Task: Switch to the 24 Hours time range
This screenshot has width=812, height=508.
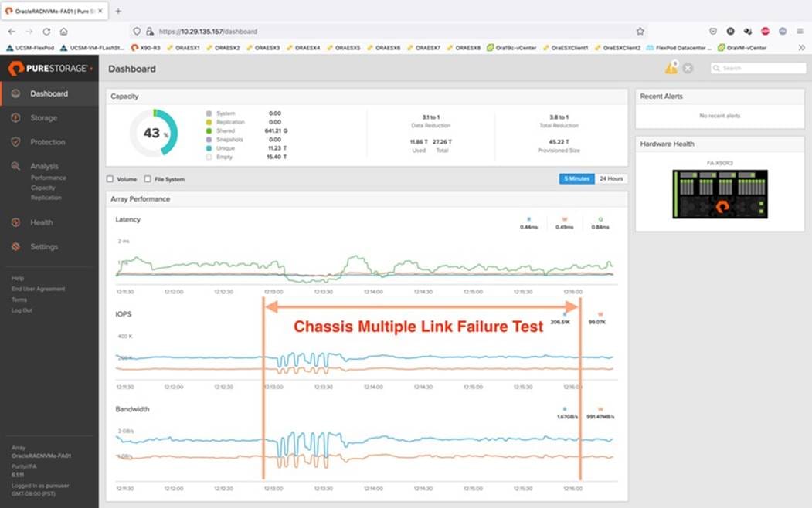Action: [x=611, y=178]
